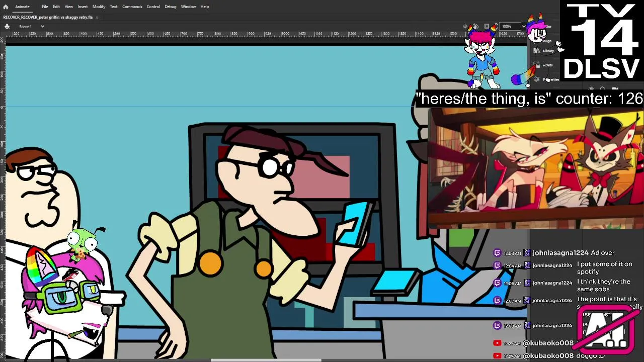Open the Properties panel
The height and width of the screenshot is (362, 644).
547,79
